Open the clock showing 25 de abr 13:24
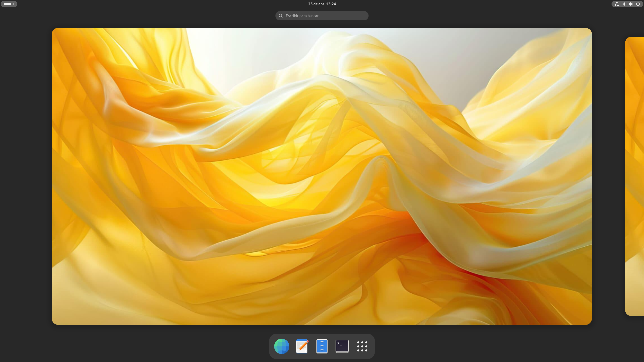 tap(322, 4)
